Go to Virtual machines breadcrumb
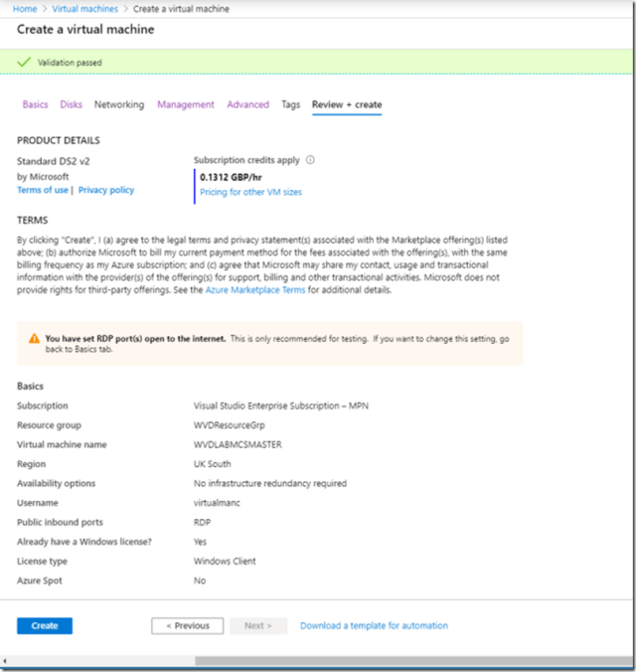 click(84, 9)
